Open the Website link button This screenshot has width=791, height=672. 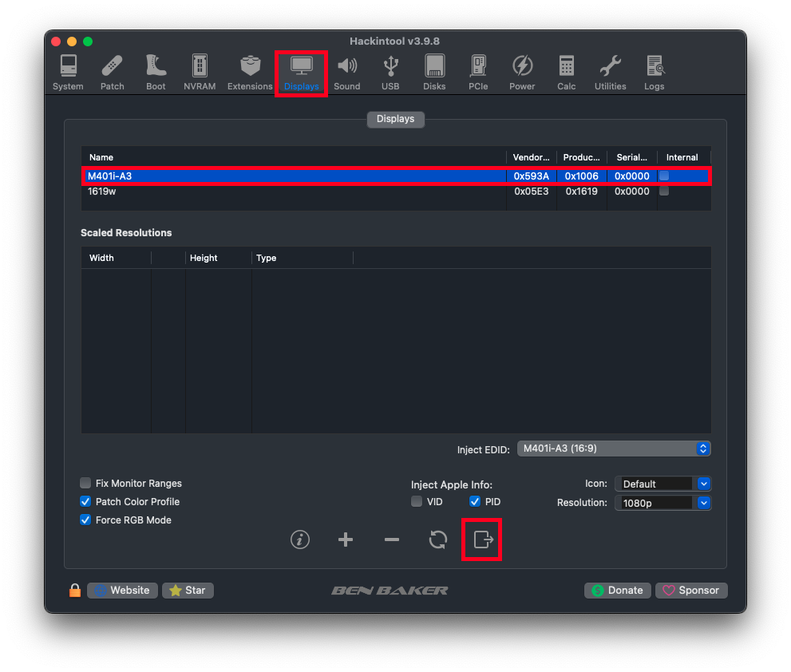(122, 591)
